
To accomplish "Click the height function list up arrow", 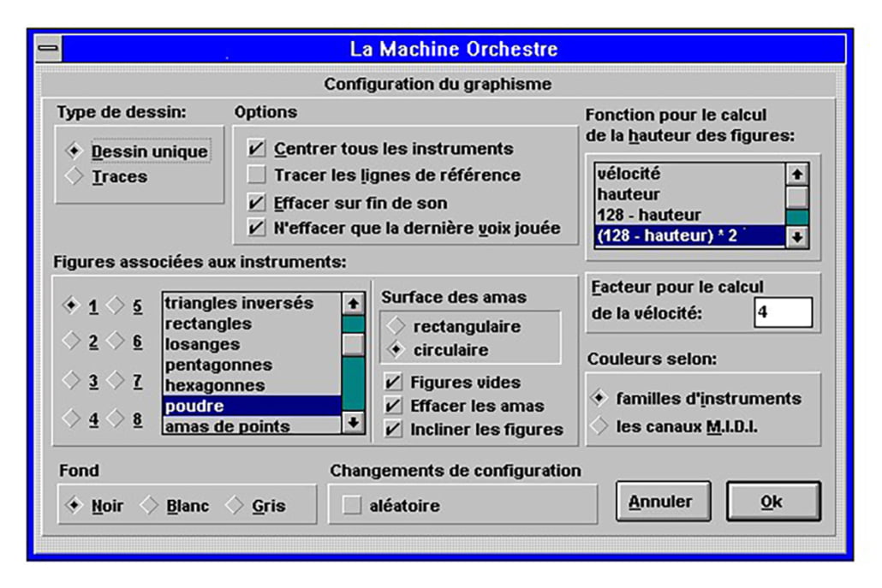I will tap(796, 175).
